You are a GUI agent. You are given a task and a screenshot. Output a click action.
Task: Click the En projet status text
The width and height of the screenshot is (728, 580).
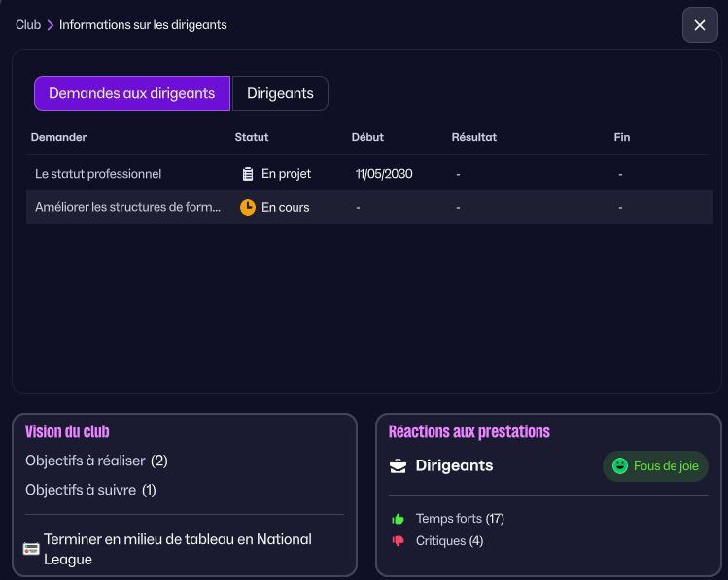point(286,174)
